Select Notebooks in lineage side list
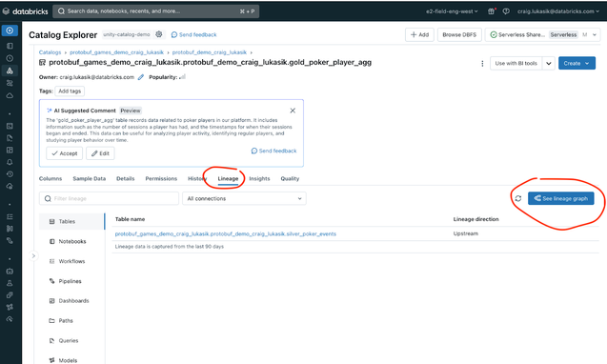Viewport: 607px width, 364px height. click(72, 241)
